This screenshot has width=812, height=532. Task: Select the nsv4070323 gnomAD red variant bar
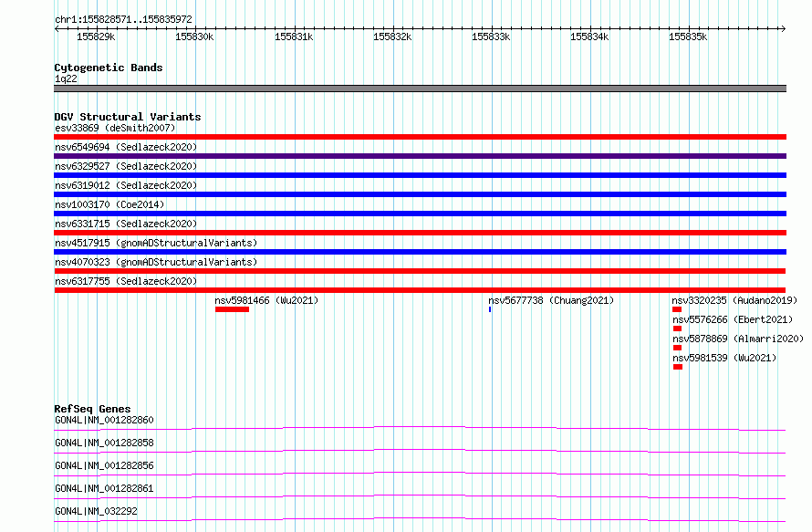(x=420, y=271)
